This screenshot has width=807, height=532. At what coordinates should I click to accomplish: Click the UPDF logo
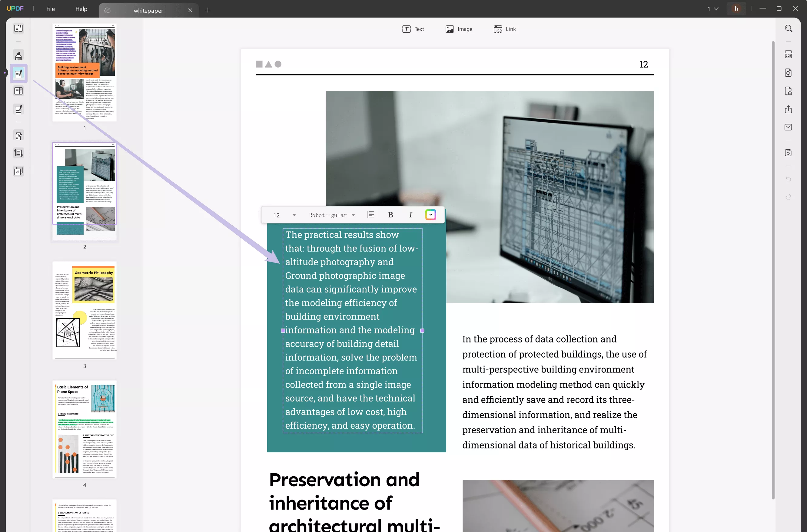point(15,8)
